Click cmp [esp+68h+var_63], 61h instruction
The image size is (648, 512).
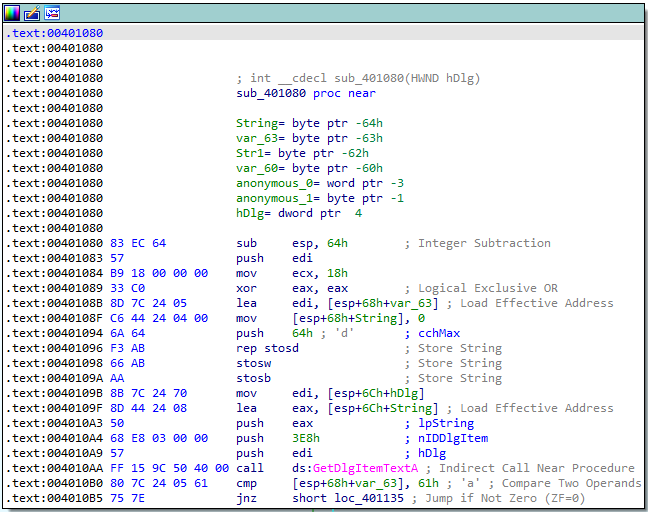tap(337, 483)
